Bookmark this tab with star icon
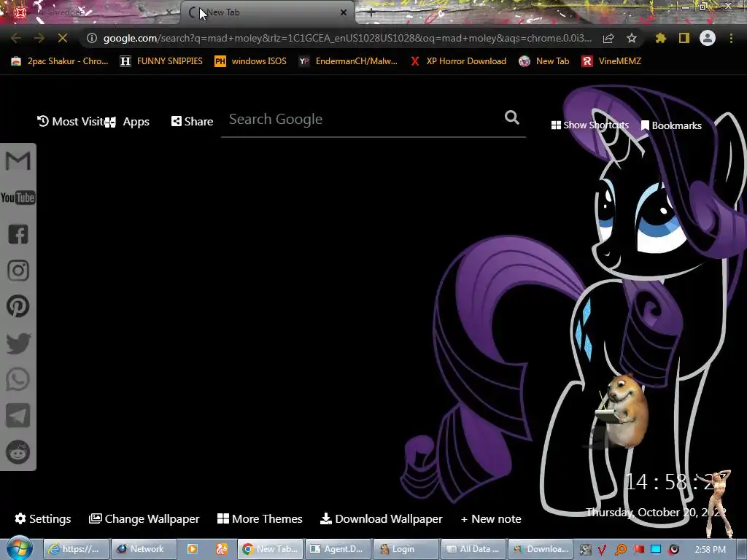747x560 pixels. [632, 38]
